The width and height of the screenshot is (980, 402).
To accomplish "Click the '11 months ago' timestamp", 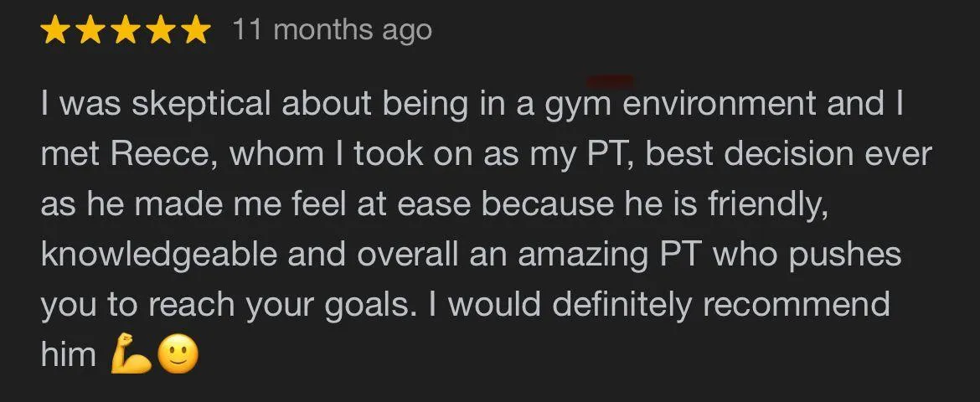I will [x=333, y=30].
